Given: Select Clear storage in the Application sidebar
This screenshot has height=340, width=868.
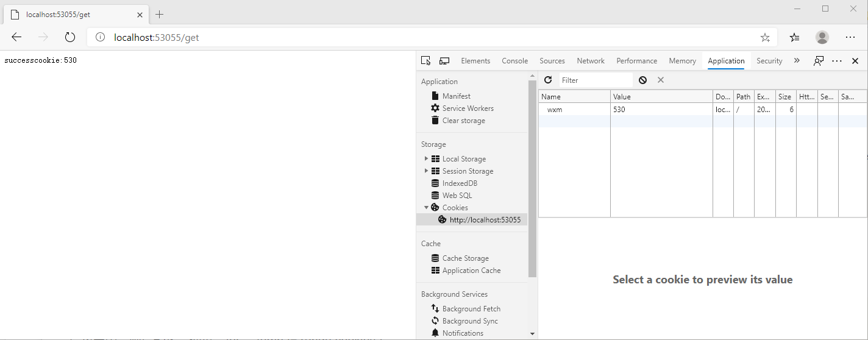Looking at the screenshot, I should point(463,121).
